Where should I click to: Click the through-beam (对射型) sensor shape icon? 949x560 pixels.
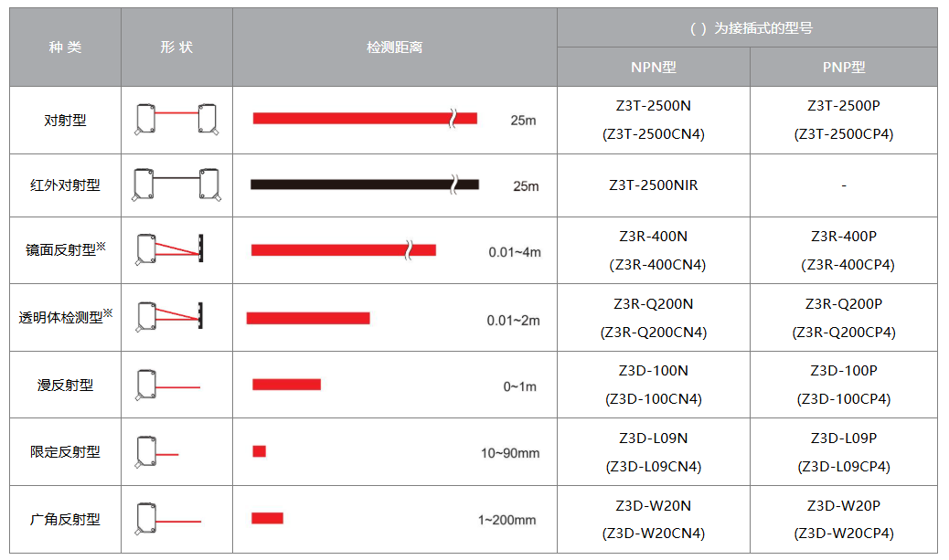click(176, 120)
